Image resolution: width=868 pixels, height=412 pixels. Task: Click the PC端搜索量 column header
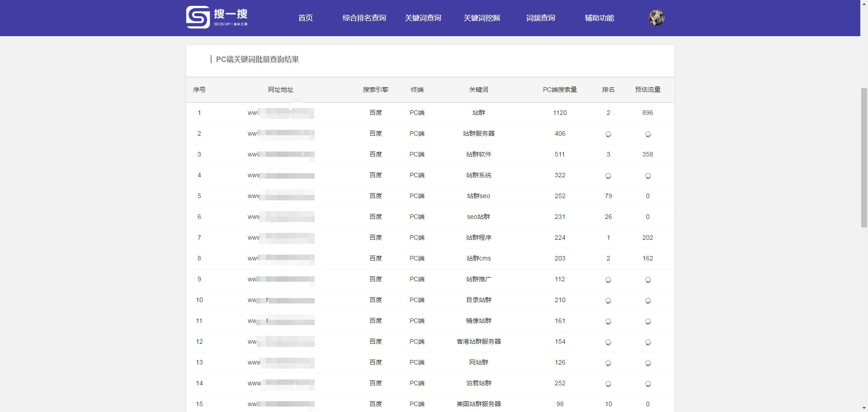click(x=560, y=90)
